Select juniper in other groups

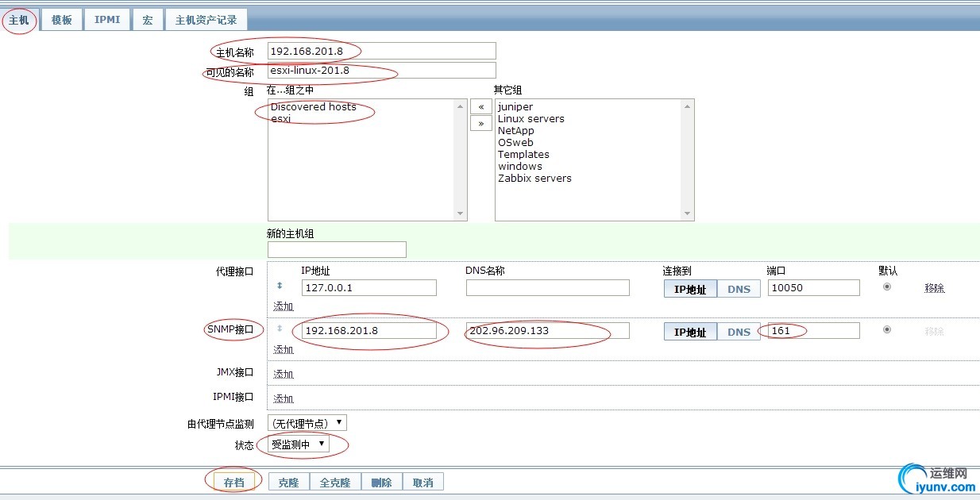tap(515, 106)
